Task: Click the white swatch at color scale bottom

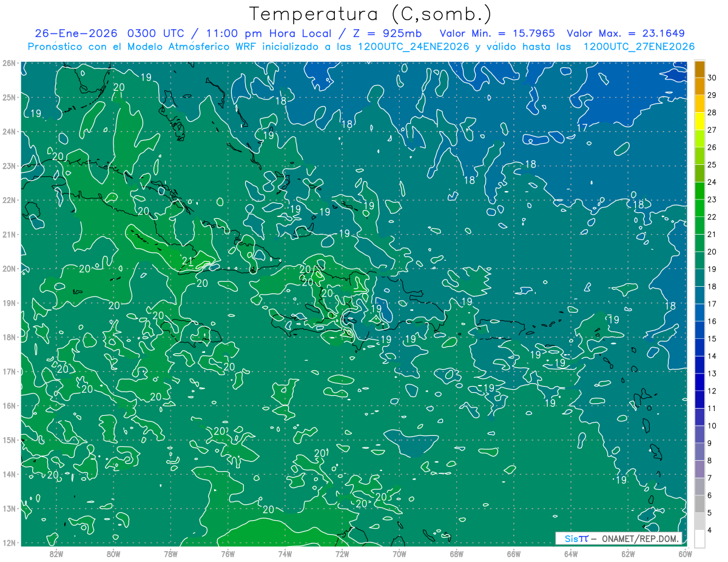Action: (x=699, y=538)
